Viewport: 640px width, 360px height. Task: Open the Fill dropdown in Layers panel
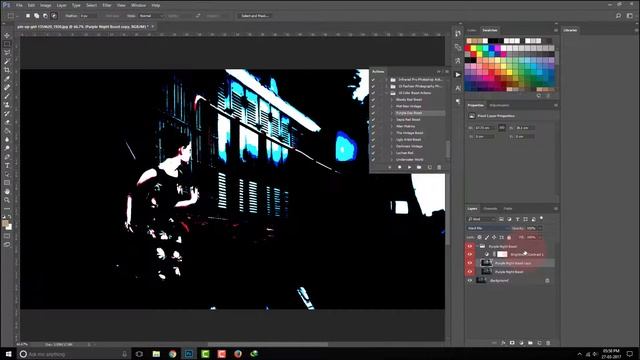540,237
